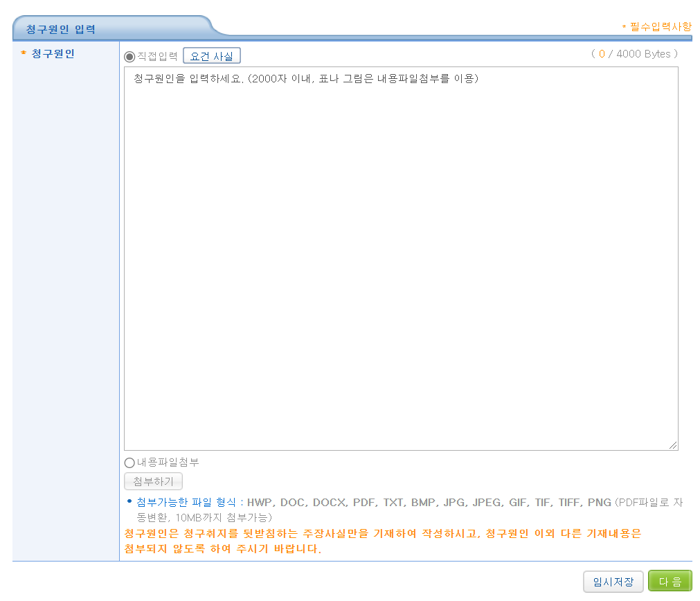Image resolution: width=700 pixels, height=601 pixels.
Task: Click the 필수입력사항 note
Action: 656,27
